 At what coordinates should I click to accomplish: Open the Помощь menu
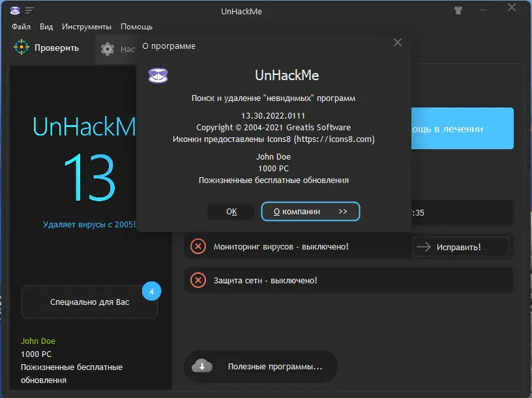pos(136,27)
